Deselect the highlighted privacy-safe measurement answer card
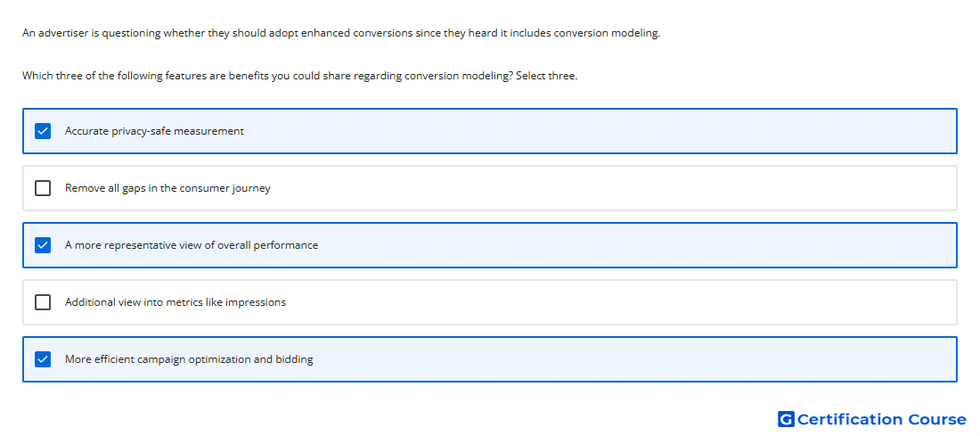The image size is (980, 436). click(x=490, y=131)
